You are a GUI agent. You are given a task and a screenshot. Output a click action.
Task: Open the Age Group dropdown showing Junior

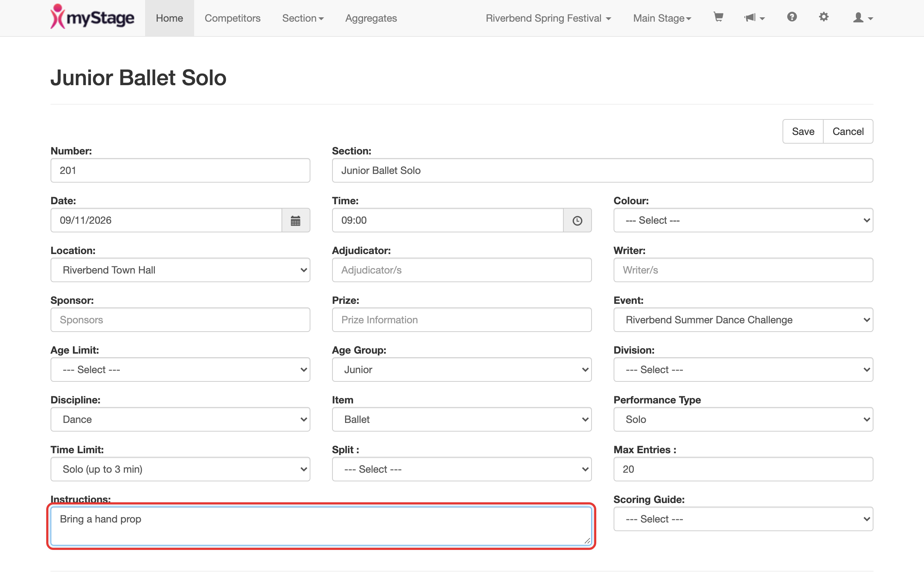click(x=462, y=370)
